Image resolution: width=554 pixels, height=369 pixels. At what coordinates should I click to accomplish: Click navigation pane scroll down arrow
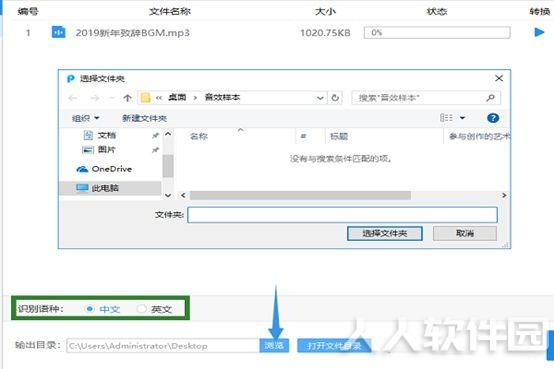(x=168, y=195)
